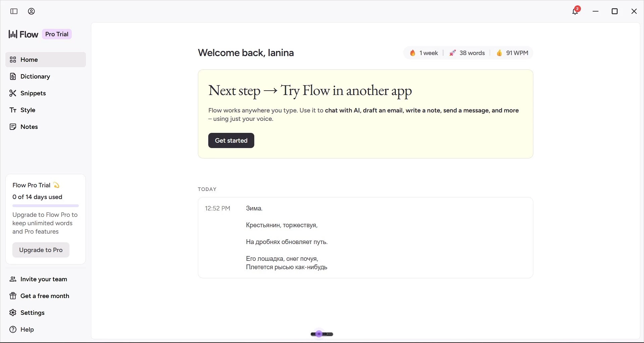Open the account profile icon
The height and width of the screenshot is (343, 644).
coord(31,11)
